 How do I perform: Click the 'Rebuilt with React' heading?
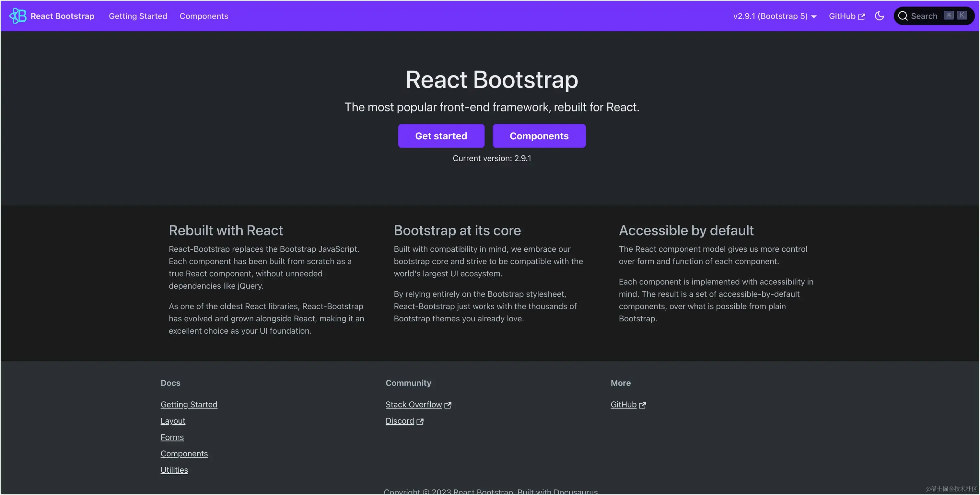point(226,230)
